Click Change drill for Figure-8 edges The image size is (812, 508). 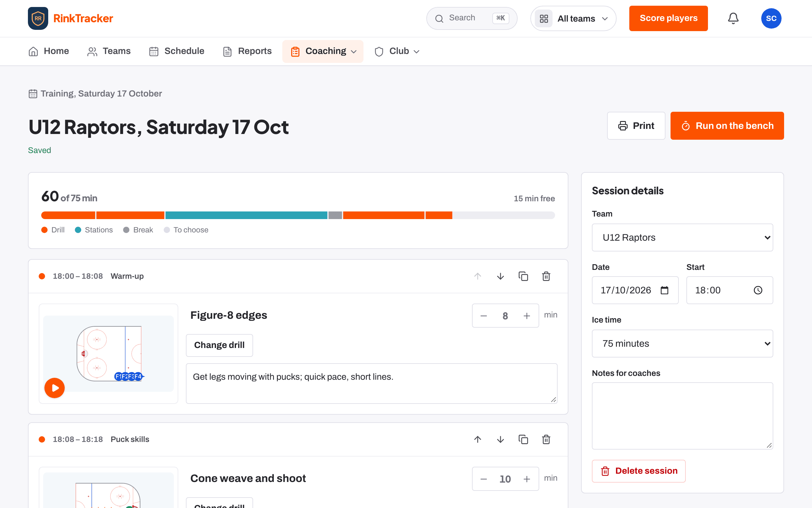pos(219,345)
